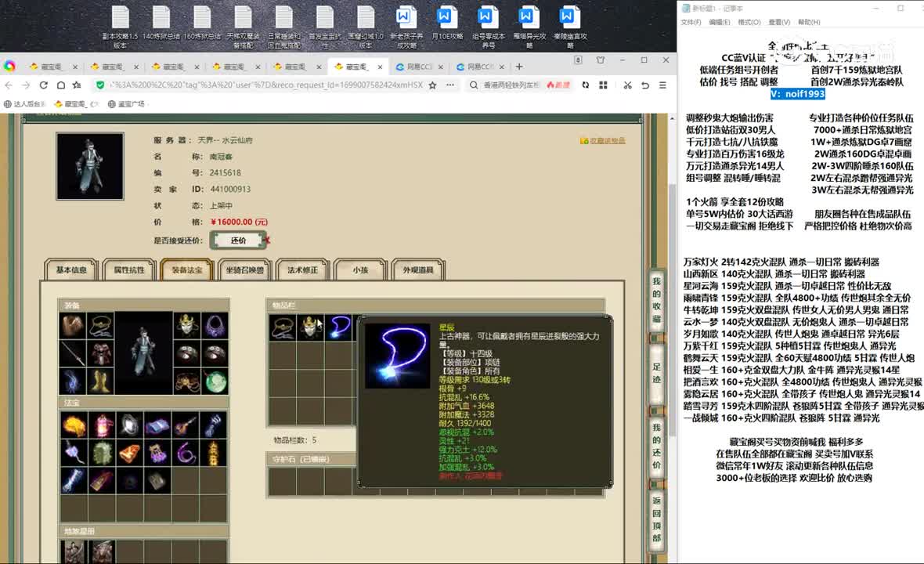Image resolution: width=924 pixels, height=564 pixels.
Task: Select the green bell treasure
Action: pyautogui.click(x=101, y=453)
